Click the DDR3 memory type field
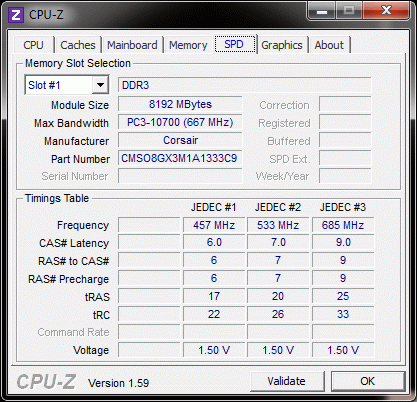417x402 pixels. tap(244, 85)
